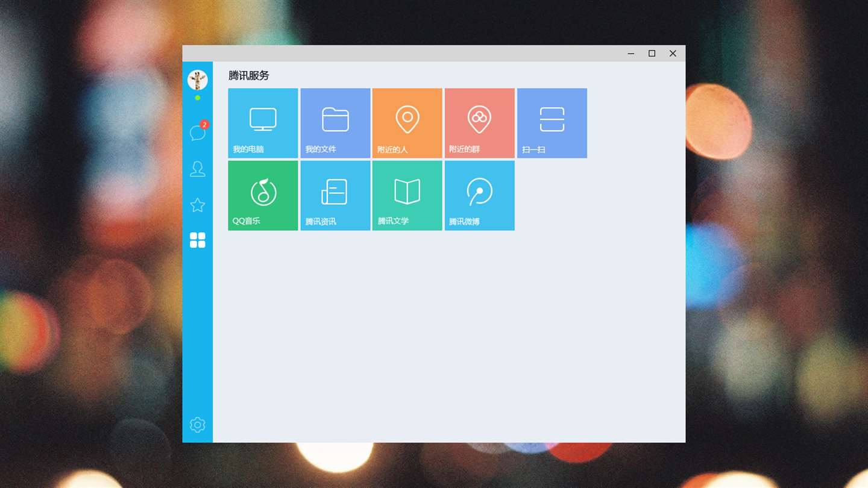Minimize the QQ window
The width and height of the screenshot is (868, 488).
click(631, 54)
